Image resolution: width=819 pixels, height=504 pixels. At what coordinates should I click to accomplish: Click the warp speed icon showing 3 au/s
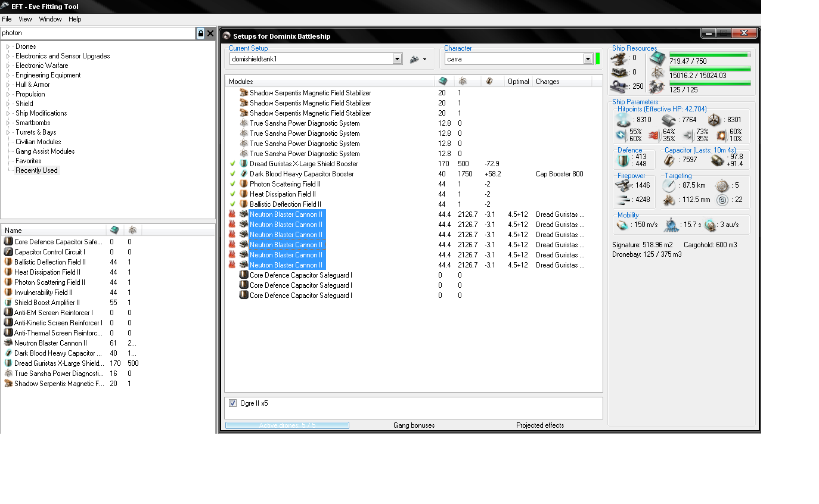tap(709, 225)
